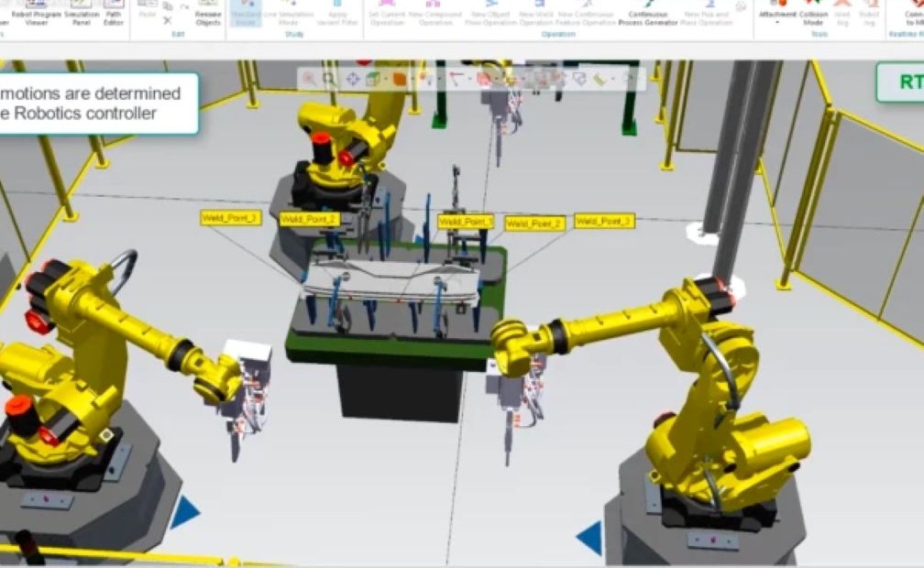Click the left blue triangle arrow marker
The width and height of the screenshot is (924, 568).
tap(184, 512)
